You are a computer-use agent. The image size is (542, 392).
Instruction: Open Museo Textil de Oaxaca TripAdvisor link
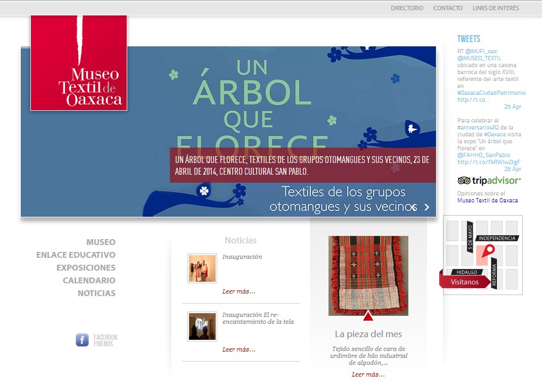[487, 200]
